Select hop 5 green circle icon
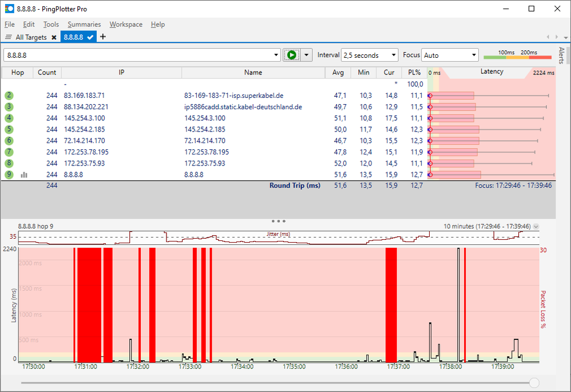The width and height of the screenshot is (571, 392). pos(9,129)
